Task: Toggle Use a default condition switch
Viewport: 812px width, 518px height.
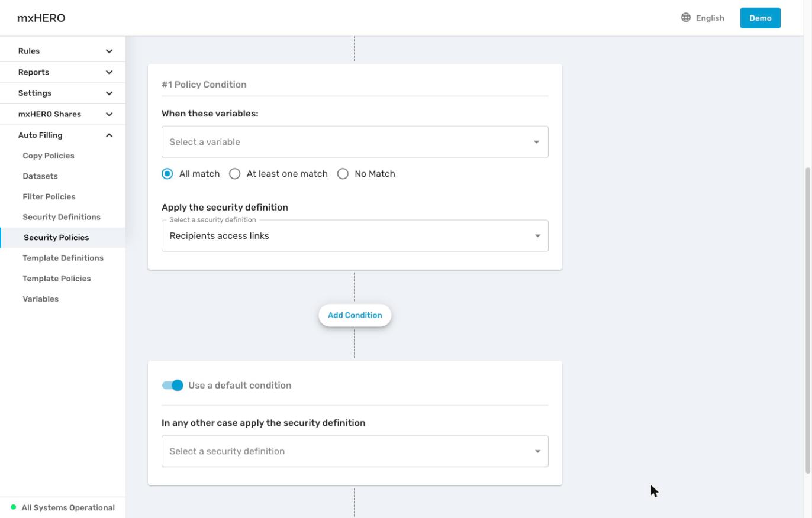Action: click(173, 385)
